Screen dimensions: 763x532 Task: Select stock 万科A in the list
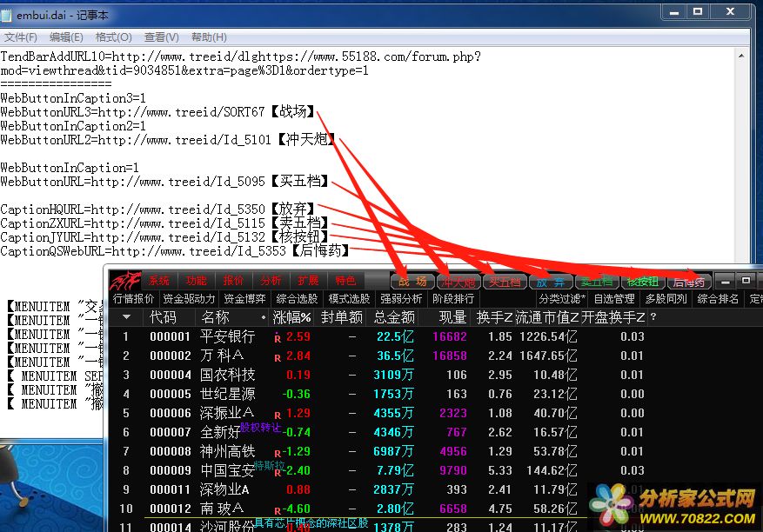tap(222, 356)
